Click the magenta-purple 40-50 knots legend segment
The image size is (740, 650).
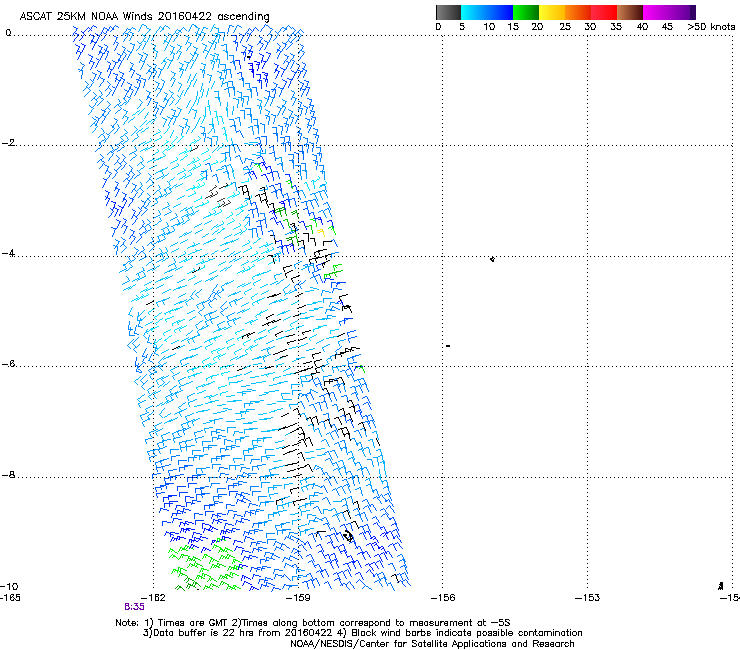tap(669, 12)
